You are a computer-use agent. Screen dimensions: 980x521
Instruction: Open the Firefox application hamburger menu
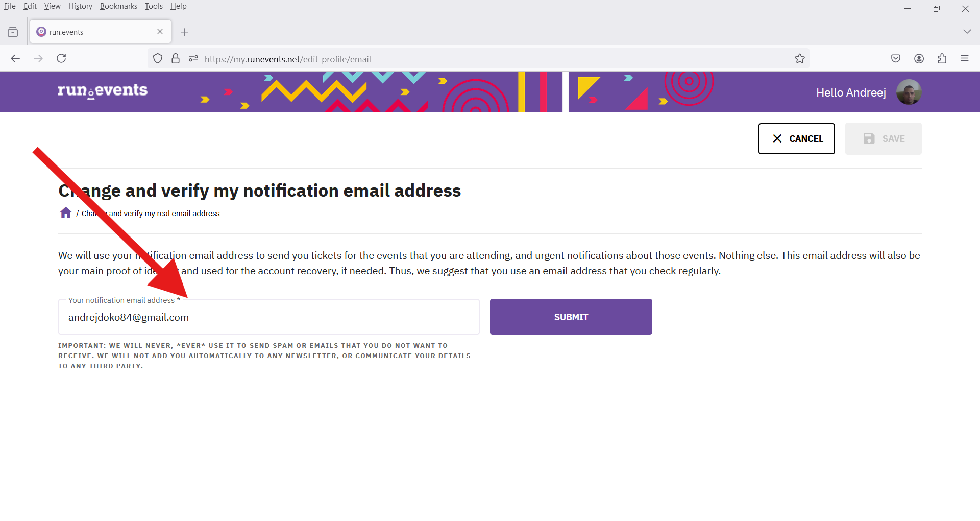coord(965,59)
